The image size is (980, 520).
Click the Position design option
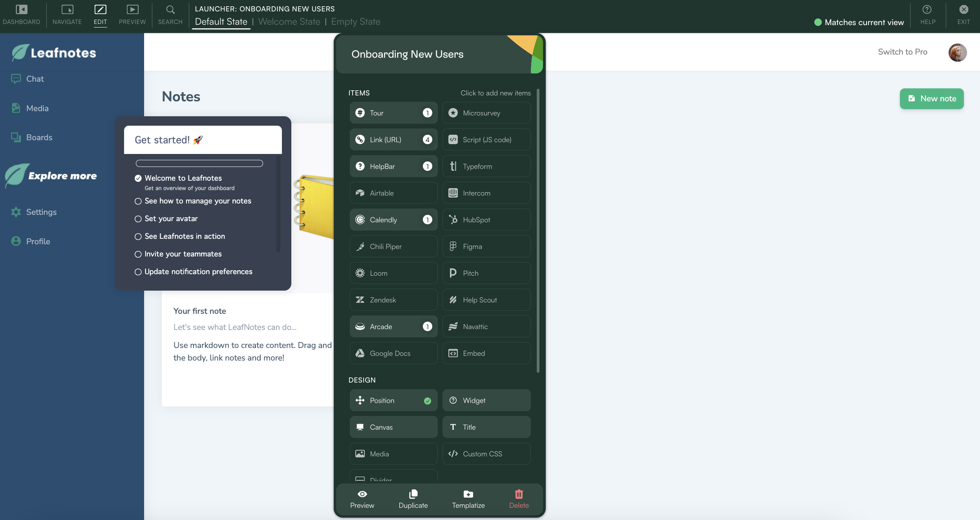click(393, 401)
